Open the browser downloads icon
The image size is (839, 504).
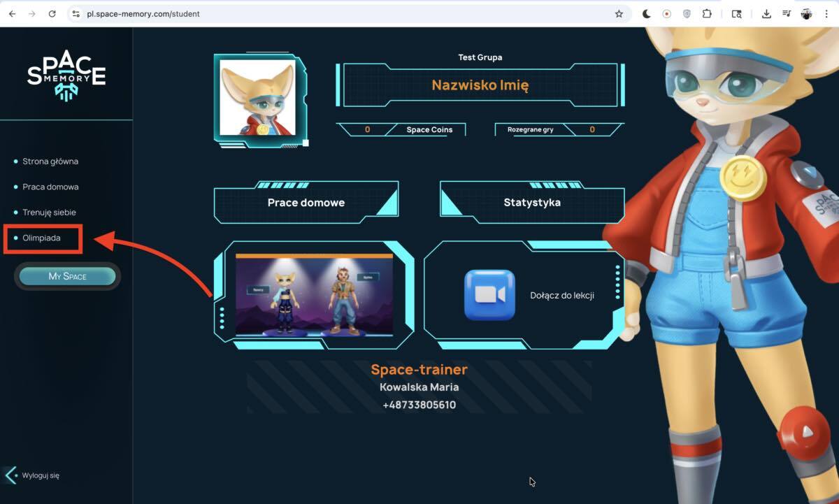(x=766, y=13)
